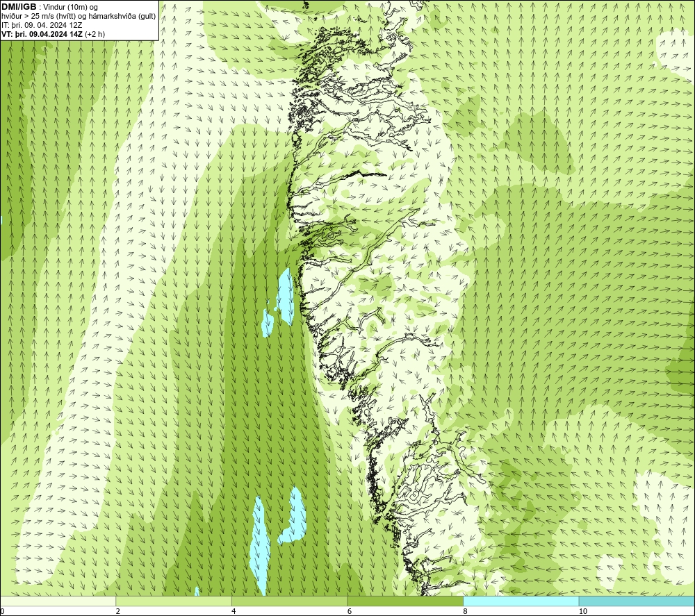This screenshot has width=695, height=616.
Task: Click the legend scale label '10'
Action: (x=583, y=611)
